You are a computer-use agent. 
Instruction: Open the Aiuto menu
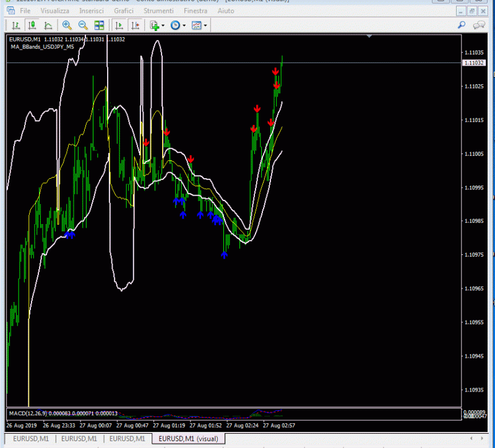pos(226,11)
